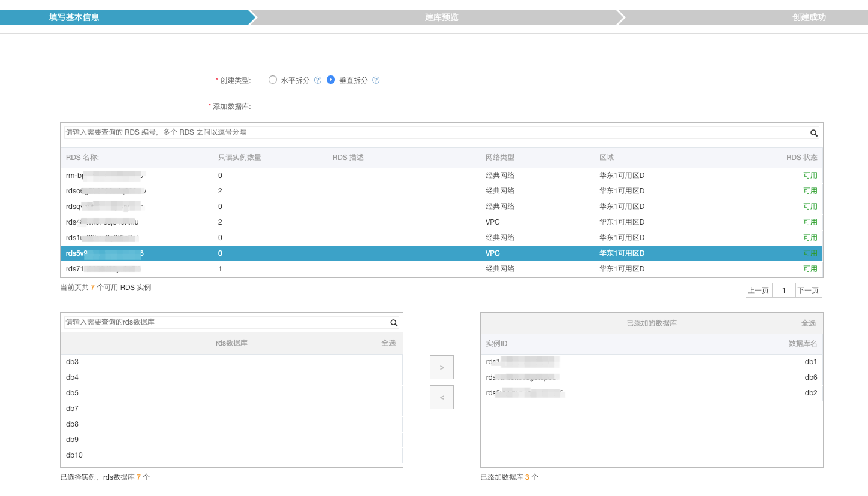Viewport: 868px width, 496px height.
Task: Select db4 in the rds数据库 list
Action: [231, 377]
